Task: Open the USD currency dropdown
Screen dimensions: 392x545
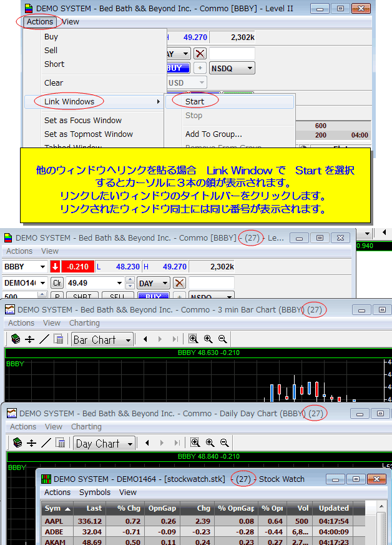Action: point(202,82)
